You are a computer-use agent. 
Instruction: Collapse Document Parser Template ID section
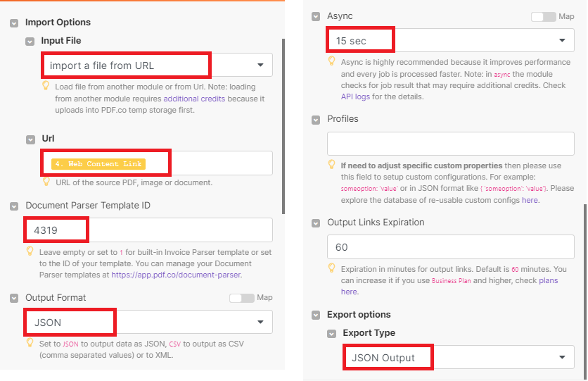point(14,206)
